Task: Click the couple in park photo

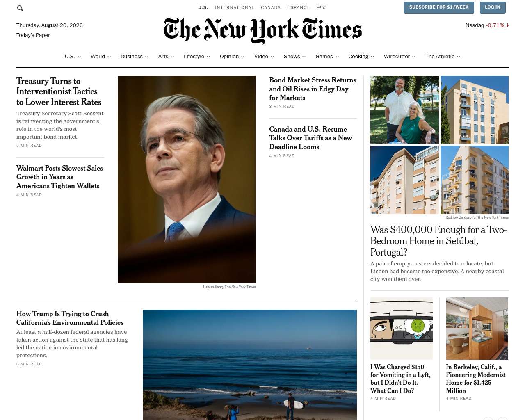Action: point(404,110)
